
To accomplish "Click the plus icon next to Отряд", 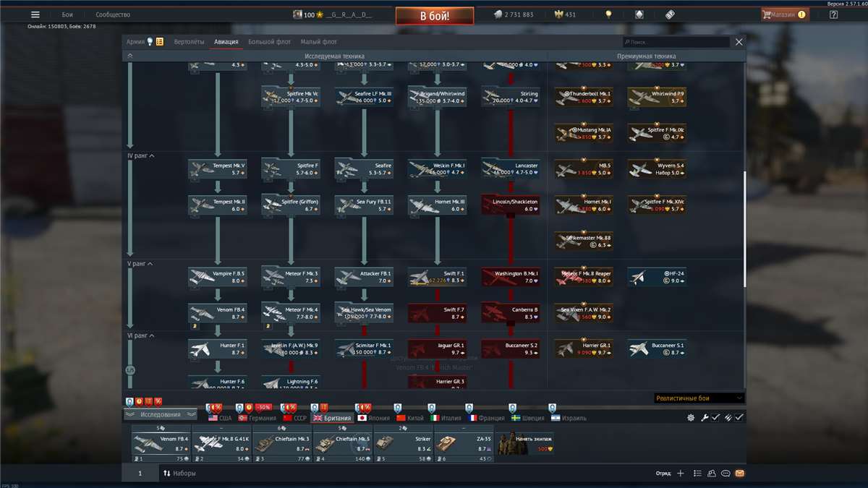I will [x=680, y=474].
